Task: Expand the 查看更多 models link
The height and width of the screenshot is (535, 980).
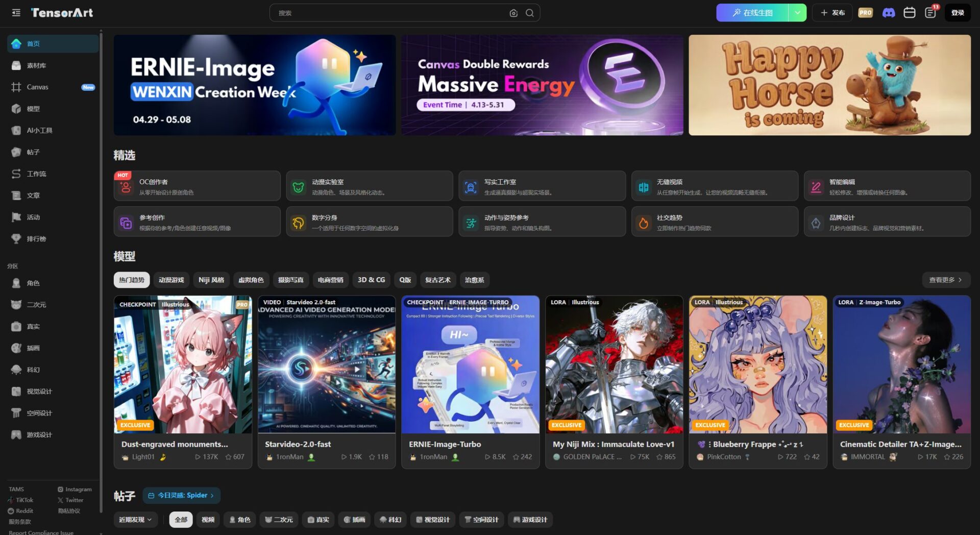Action: pyautogui.click(x=946, y=280)
